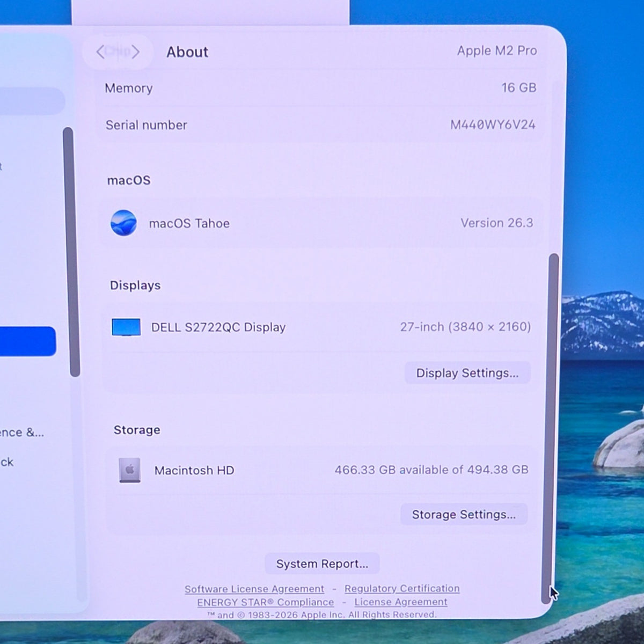Click the 16 GB memory value
This screenshot has height=644, width=644.
click(x=519, y=87)
